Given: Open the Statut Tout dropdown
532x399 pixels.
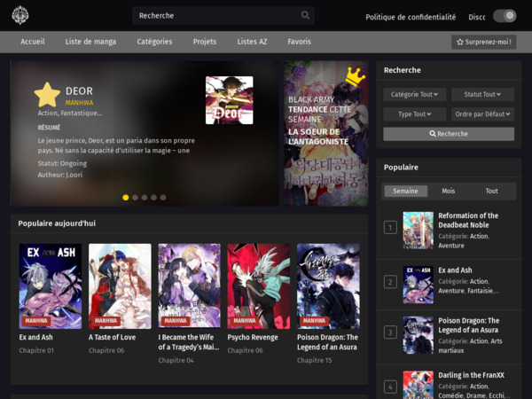Looking at the screenshot, I should pos(482,94).
